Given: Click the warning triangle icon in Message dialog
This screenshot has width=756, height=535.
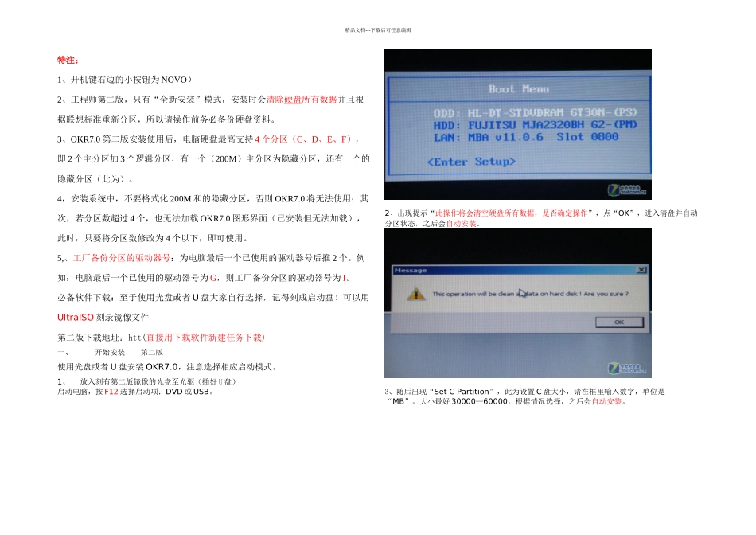Looking at the screenshot, I should 415,294.
